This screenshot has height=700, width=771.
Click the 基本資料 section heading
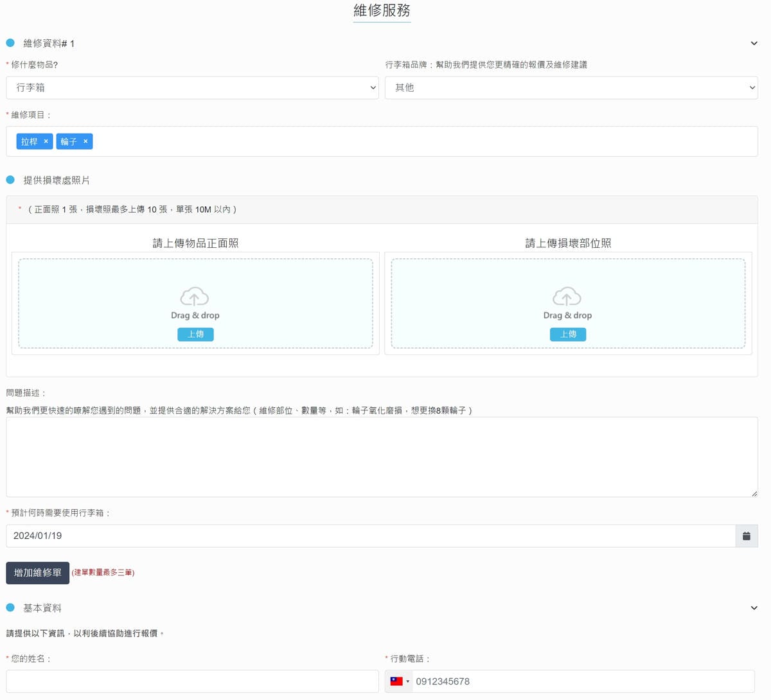pyautogui.click(x=42, y=608)
